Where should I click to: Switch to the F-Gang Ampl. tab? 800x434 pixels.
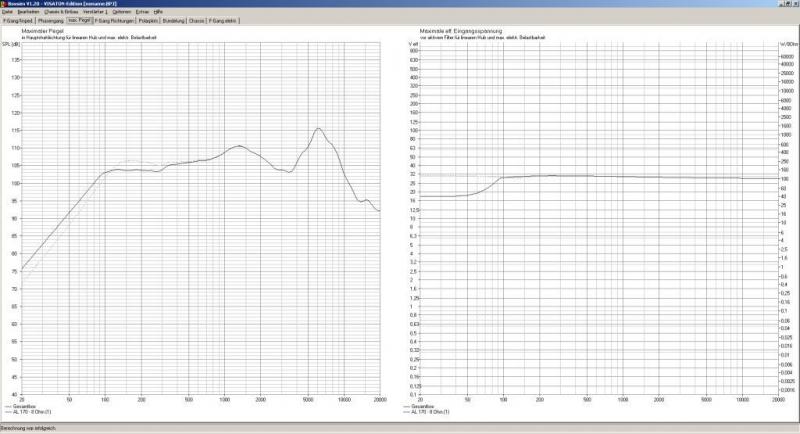(x=18, y=21)
